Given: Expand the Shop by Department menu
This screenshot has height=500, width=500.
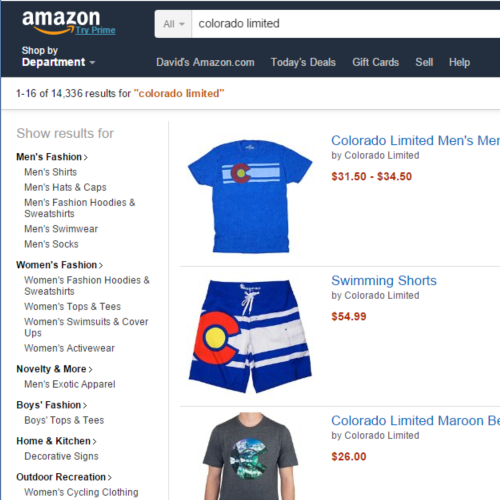Looking at the screenshot, I should tap(58, 56).
